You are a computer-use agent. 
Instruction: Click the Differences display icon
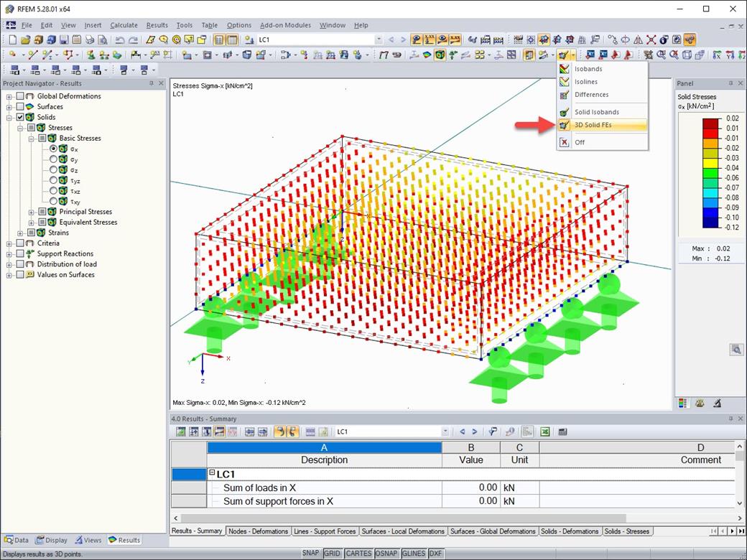point(565,94)
